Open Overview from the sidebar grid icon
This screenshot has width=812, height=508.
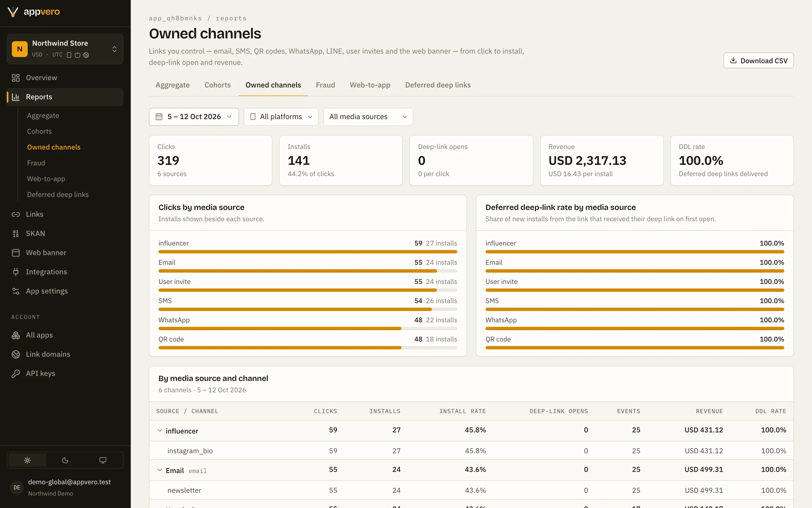click(16, 78)
